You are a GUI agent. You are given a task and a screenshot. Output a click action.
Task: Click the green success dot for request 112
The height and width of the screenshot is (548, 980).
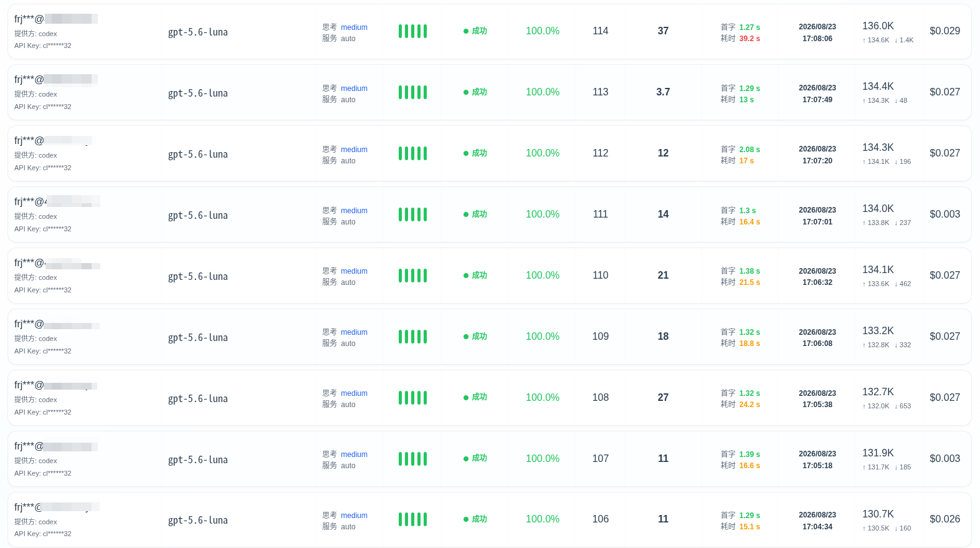click(466, 153)
